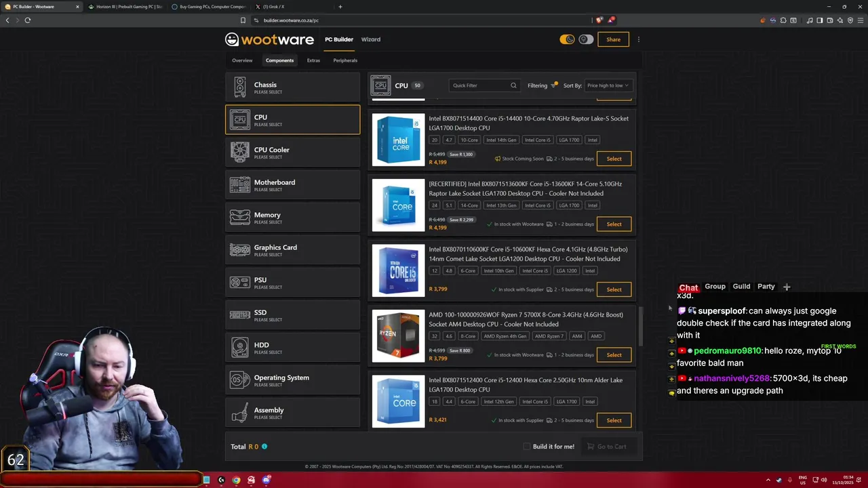Click the AM4 tag on Ryzen 7 5700X
Screen dimensions: 868x488
(x=577, y=336)
